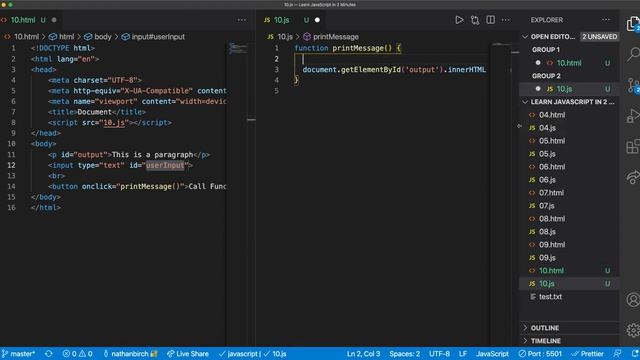The image size is (640, 360).
Task: Open 07.js in the file explorer
Action: [x=569, y=206]
